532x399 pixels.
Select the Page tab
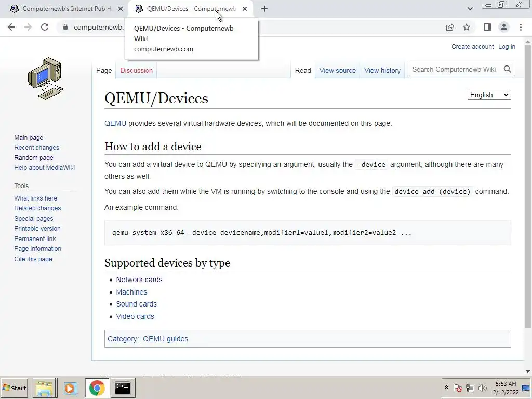click(x=104, y=70)
